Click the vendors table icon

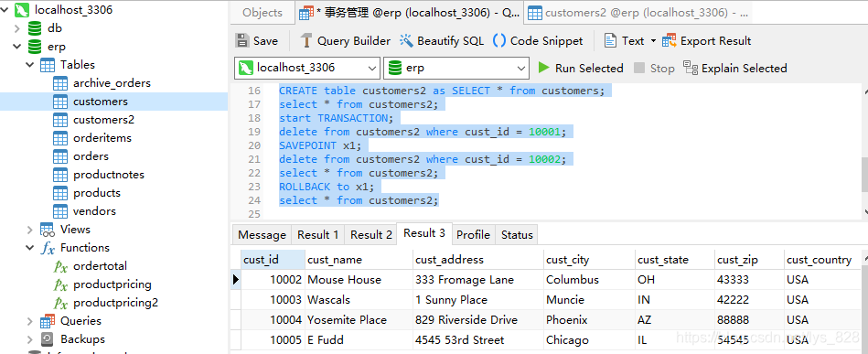coord(60,211)
